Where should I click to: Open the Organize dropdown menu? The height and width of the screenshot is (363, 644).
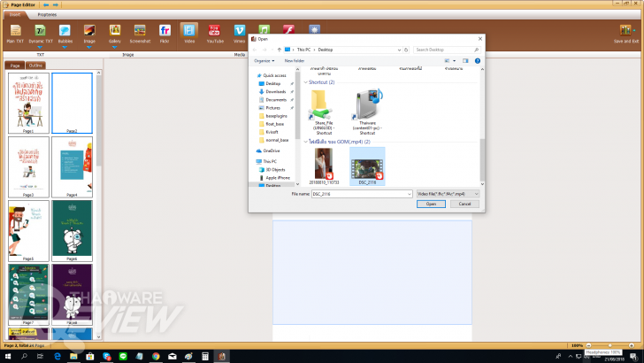pos(264,61)
